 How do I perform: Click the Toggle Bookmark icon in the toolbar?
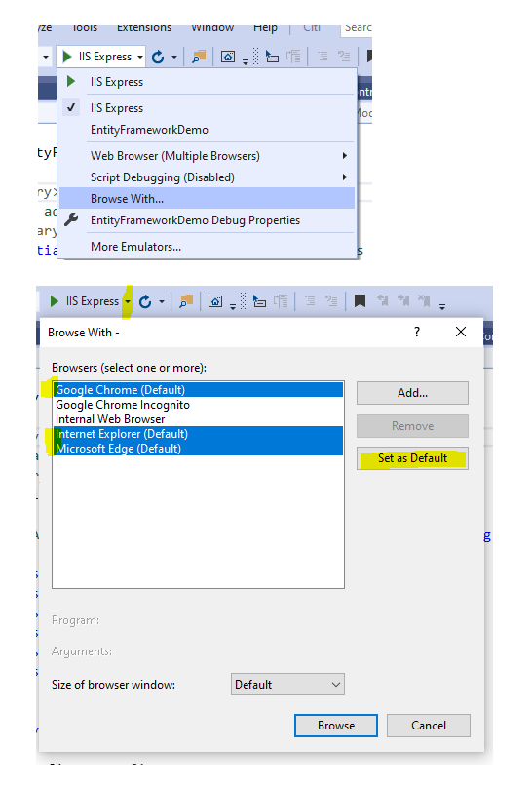click(360, 301)
